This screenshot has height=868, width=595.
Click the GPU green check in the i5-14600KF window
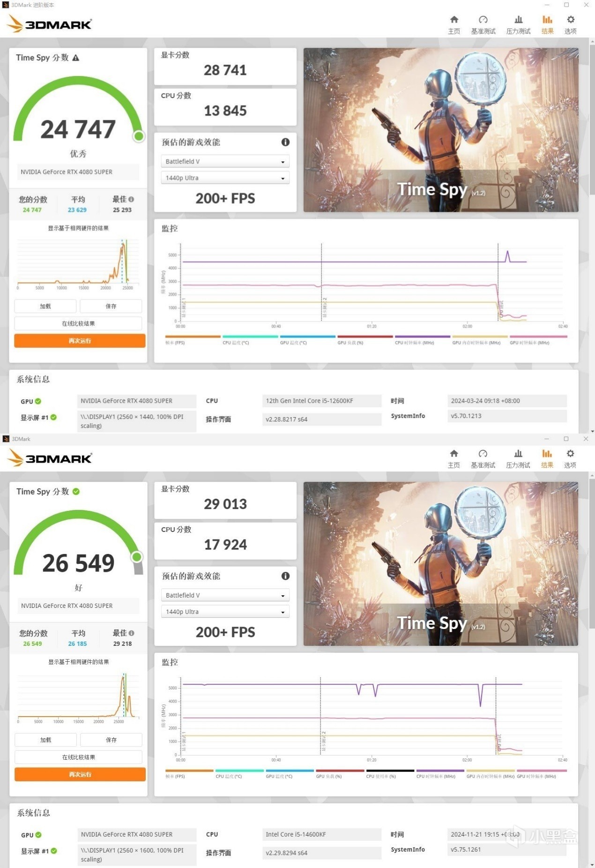click(38, 835)
